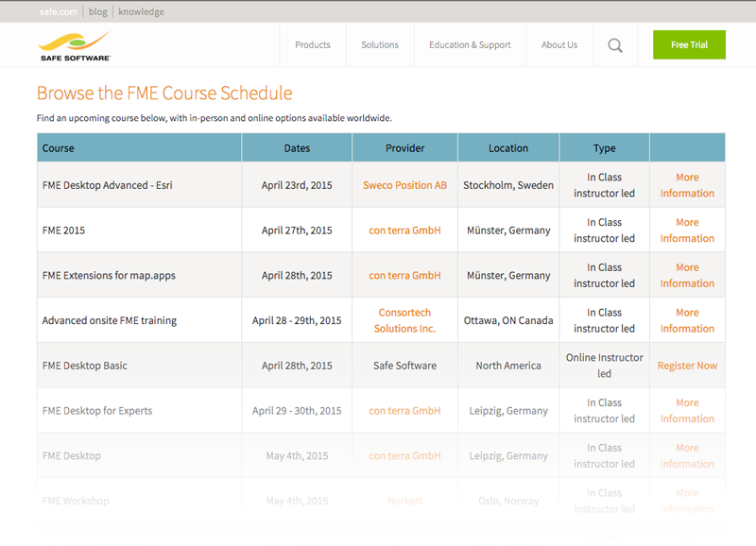The height and width of the screenshot is (546, 756).
Task: Open the Solutions menu
Action: tap(380, 44)
